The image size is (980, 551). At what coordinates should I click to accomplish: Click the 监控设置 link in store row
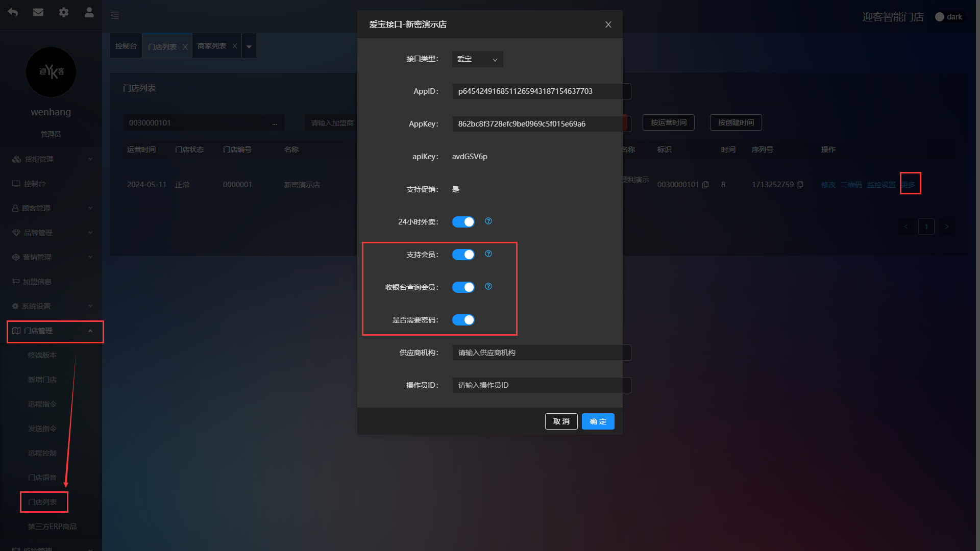click(x=881, y=185)
